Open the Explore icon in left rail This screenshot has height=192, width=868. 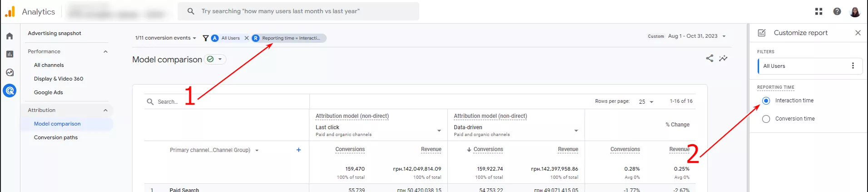(10, 72)
